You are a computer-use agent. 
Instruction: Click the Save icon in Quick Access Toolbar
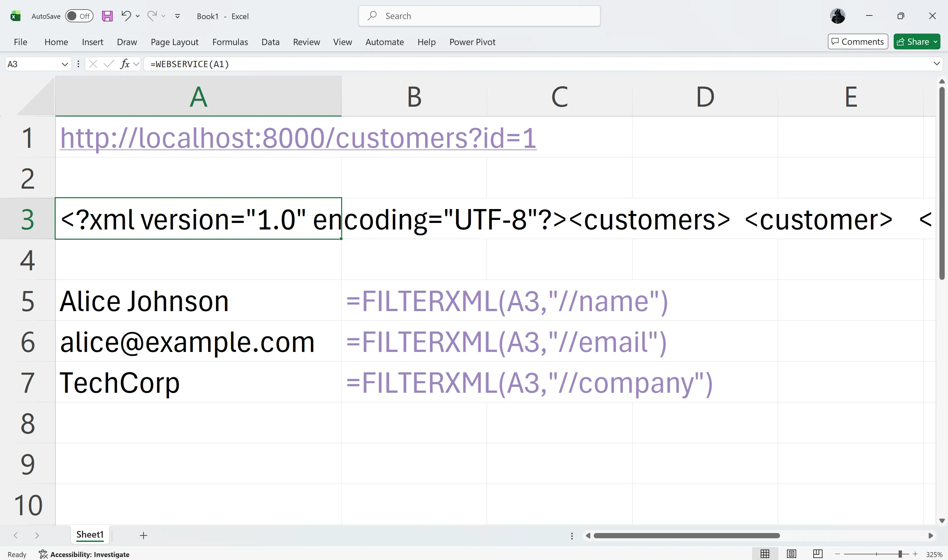[107, 16]
